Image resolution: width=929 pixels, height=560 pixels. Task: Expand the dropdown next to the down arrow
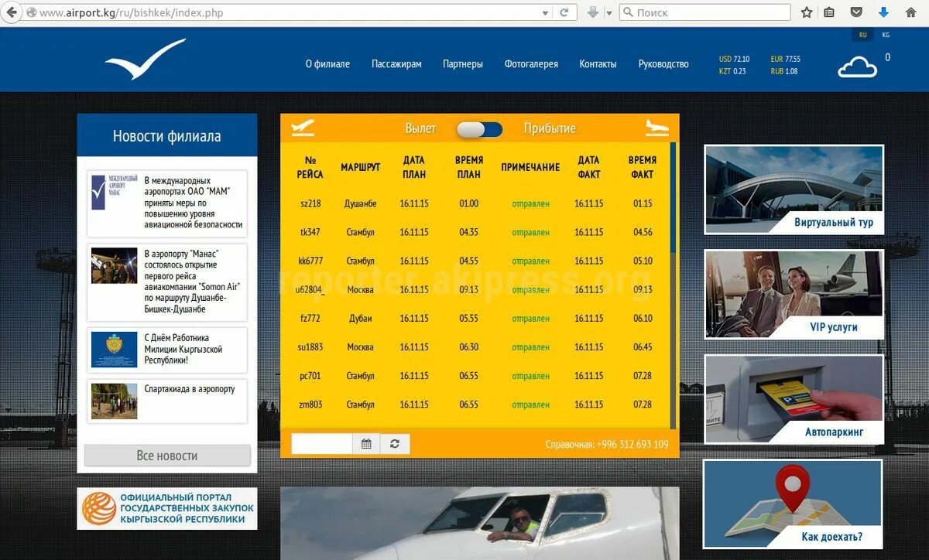pos(608,13)
